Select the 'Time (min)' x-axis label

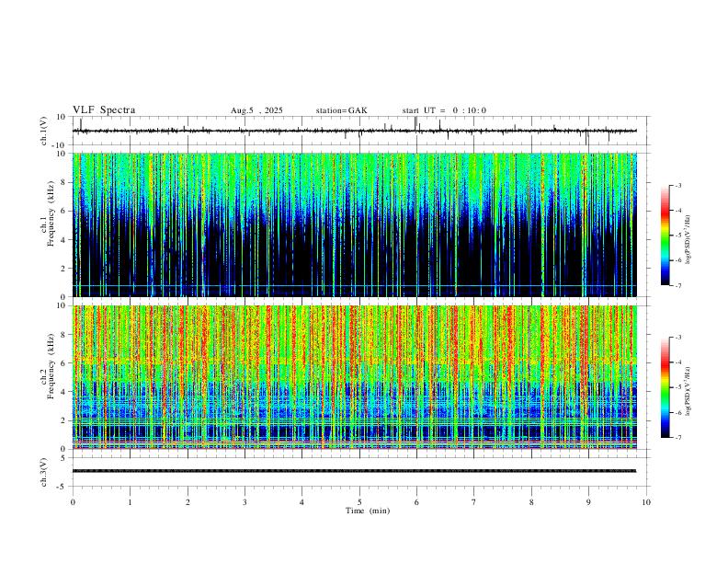click(368, 511)
